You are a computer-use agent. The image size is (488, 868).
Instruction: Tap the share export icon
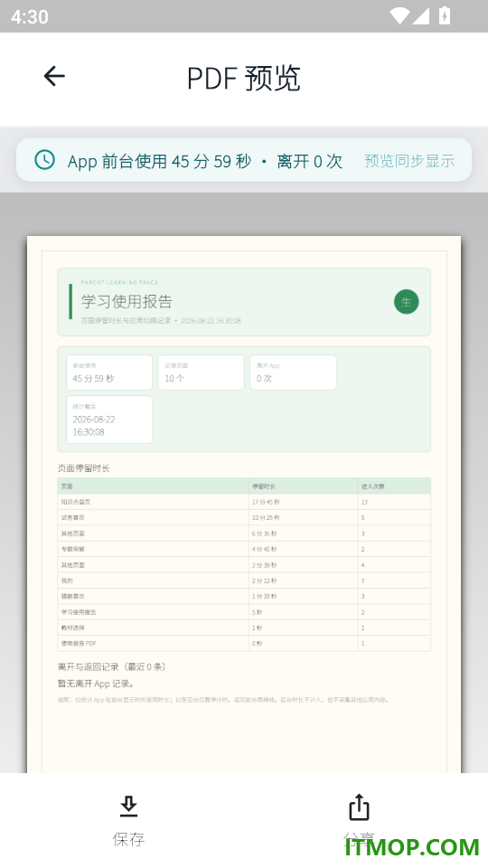[359, 807]
